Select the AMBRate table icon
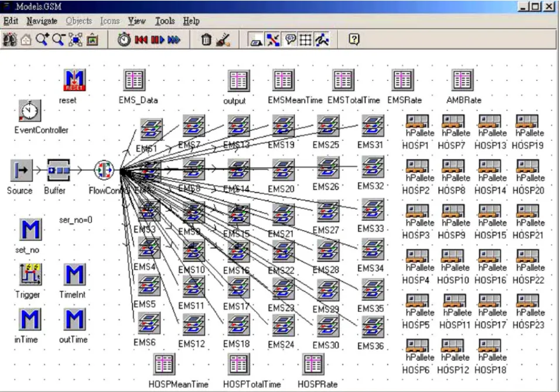560x392 pixels. pyautogui.click(x=462, y=80)
